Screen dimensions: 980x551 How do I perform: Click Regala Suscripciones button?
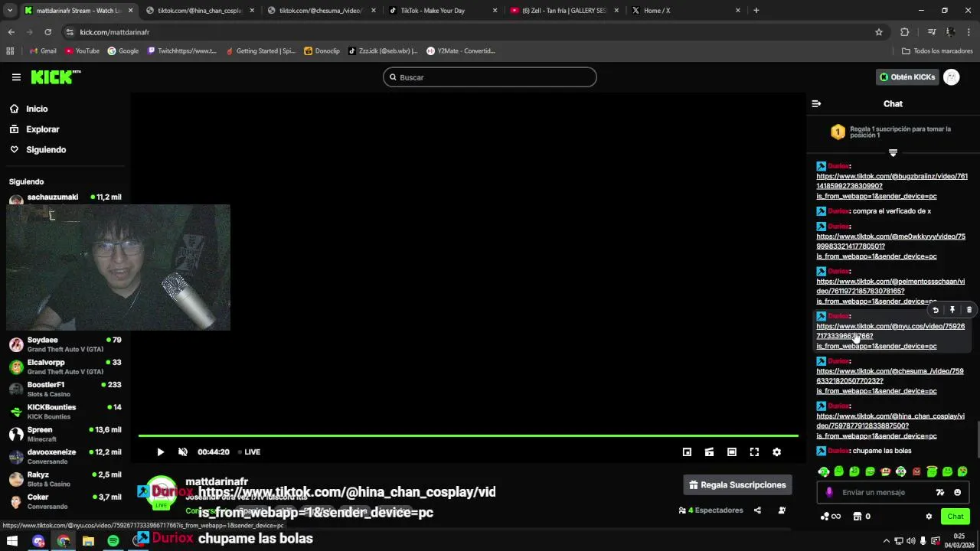tap(738, 485)
